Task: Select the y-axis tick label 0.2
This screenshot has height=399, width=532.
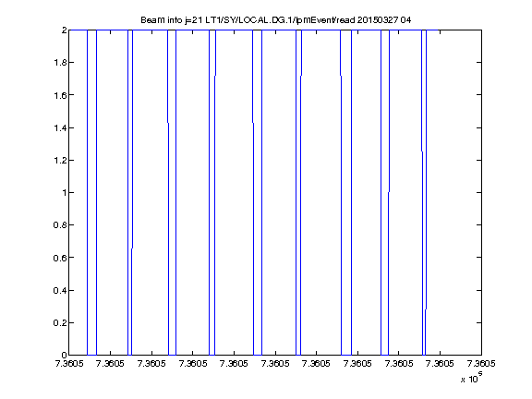Action: [60, 322]
